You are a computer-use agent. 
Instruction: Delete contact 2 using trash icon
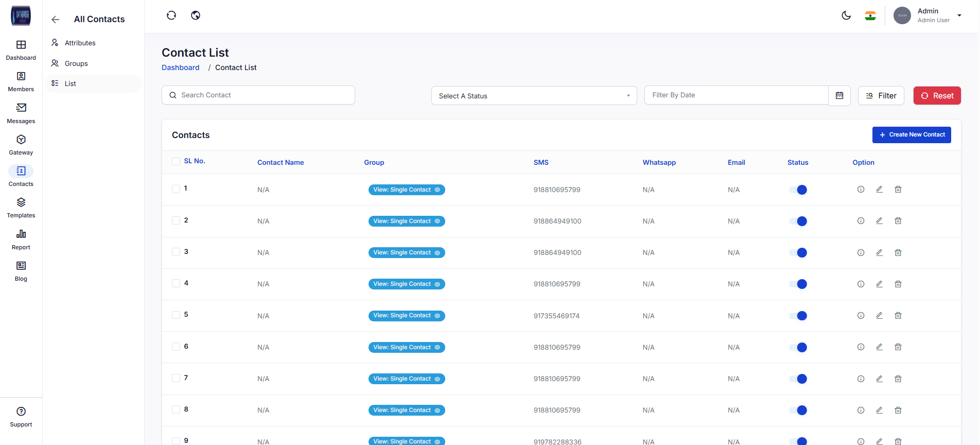pyautogui.click(x=898, y=221)
